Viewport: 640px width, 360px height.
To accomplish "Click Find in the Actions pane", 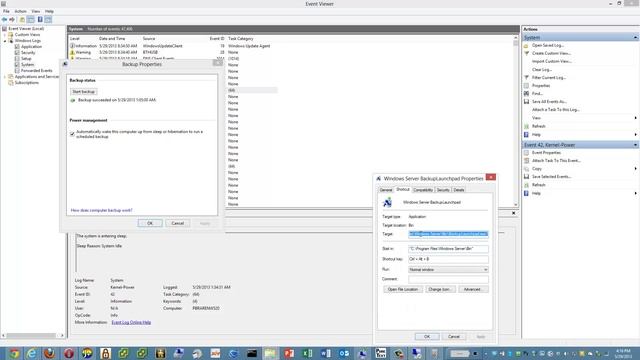I will 537,93.
